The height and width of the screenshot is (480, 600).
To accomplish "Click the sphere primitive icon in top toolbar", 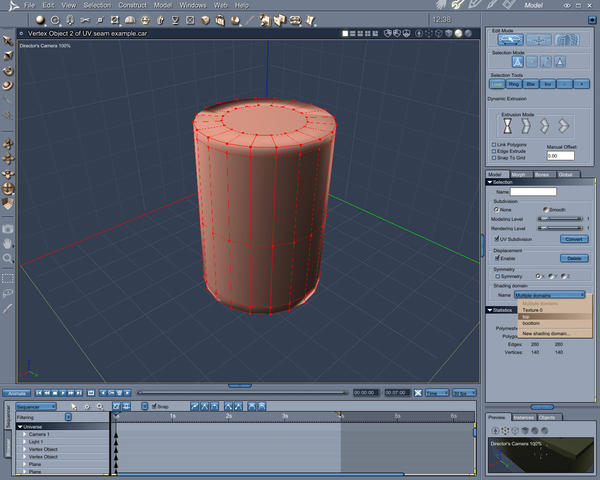I will point(42,19).
